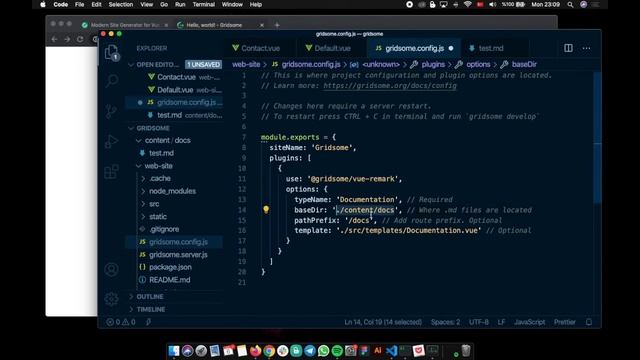Click the volume icon in menu bar
Image resolution: width=640 pixels, height=360 pixels.
[x=493, y=4]
